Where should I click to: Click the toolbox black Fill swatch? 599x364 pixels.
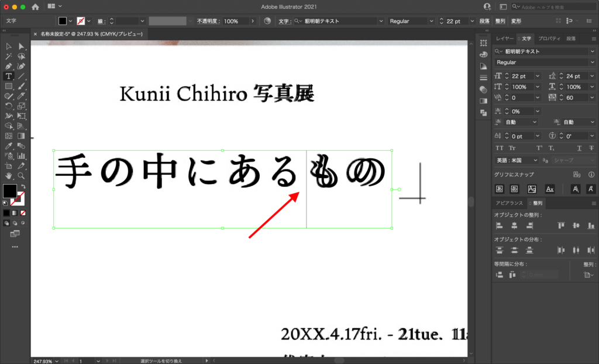[x=10, y=191]
